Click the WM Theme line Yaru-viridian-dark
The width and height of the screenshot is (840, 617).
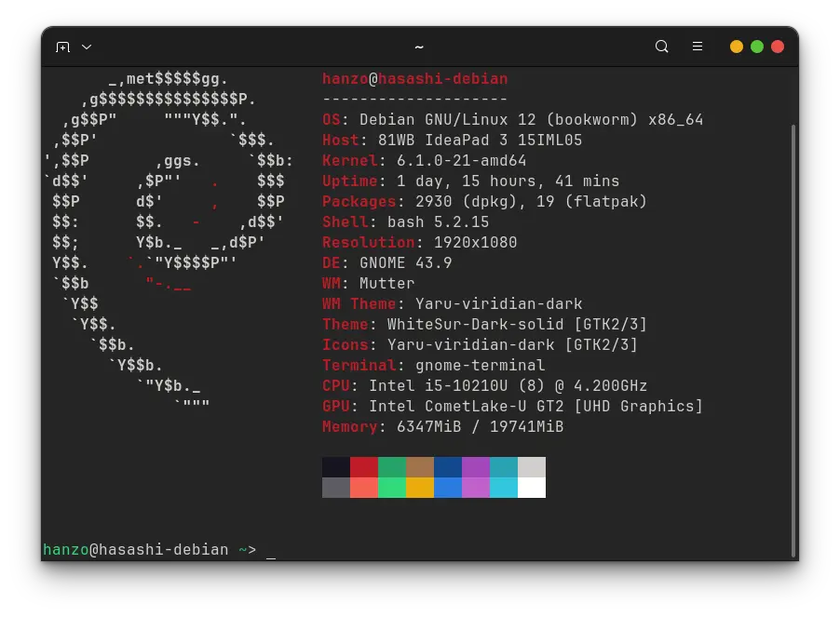(453, 303)
